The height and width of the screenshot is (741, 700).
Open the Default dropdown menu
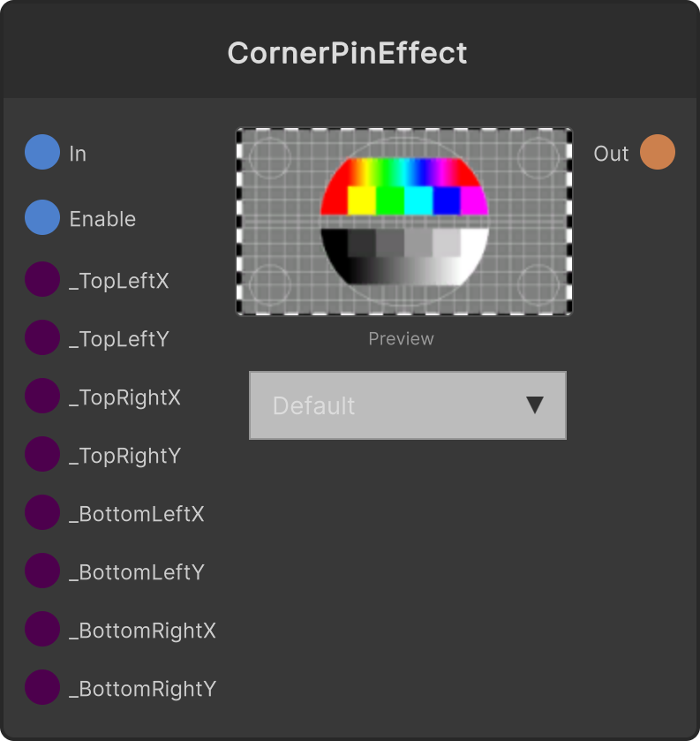point(408,405)
